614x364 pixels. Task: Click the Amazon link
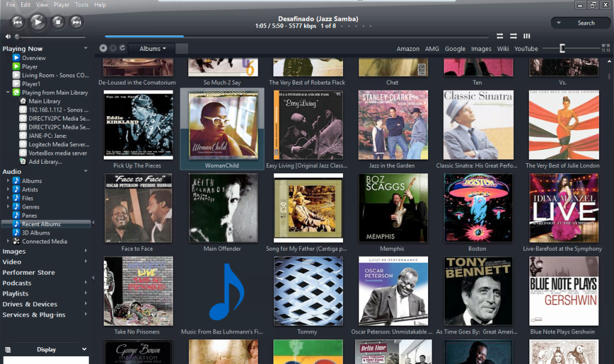[x=408, y=49]
